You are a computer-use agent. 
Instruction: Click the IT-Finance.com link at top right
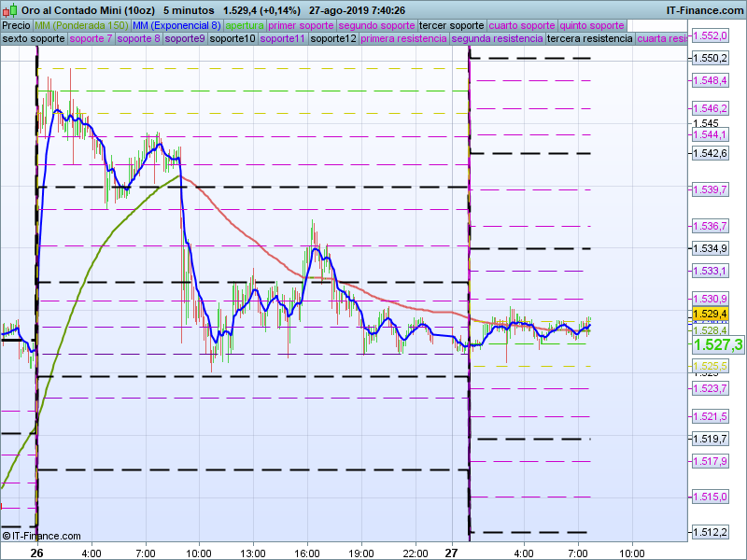(x=704, y=9)
